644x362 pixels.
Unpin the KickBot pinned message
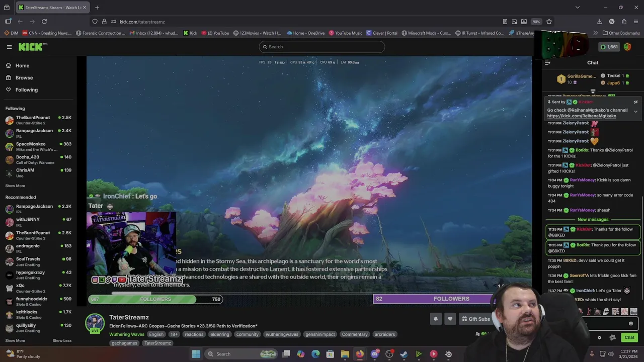[x=635, y=102]
